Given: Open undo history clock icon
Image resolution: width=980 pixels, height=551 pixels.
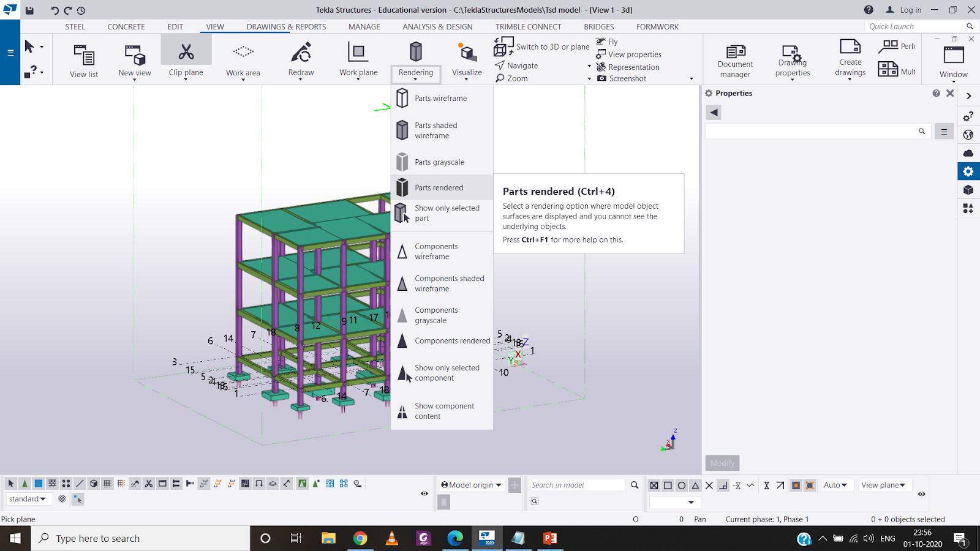Looking at the screenshot, I should [81, 10].
